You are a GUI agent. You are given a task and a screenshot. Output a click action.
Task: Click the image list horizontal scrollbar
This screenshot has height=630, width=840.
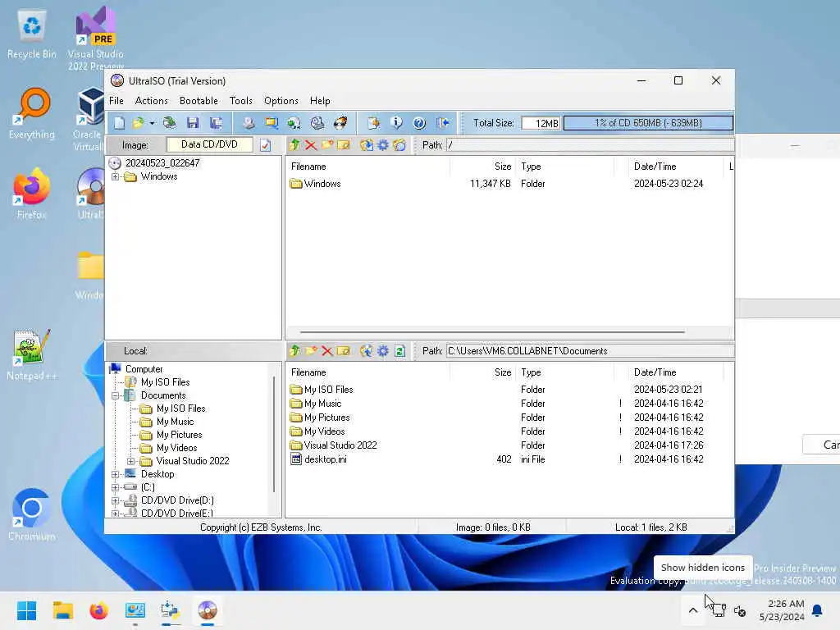pos(492,332)
